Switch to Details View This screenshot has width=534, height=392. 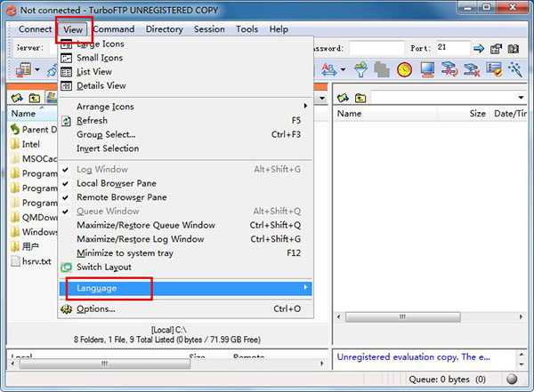[x=186, y=85]
